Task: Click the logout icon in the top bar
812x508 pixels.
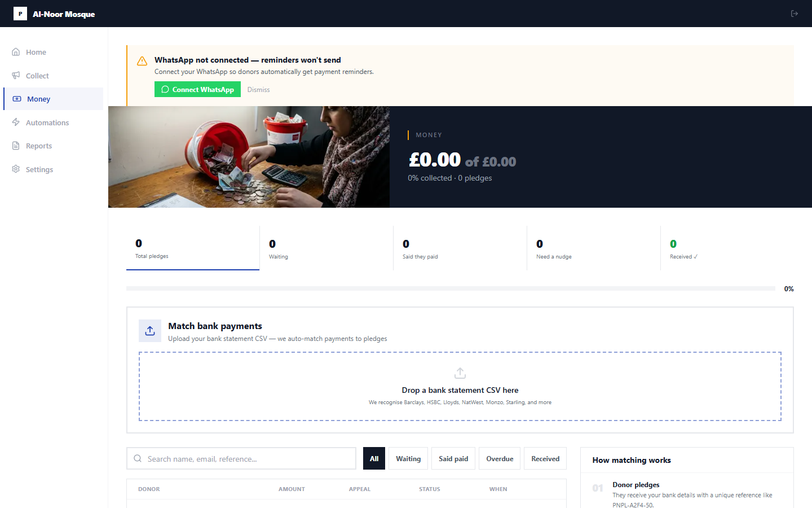Action: point(795,14)
